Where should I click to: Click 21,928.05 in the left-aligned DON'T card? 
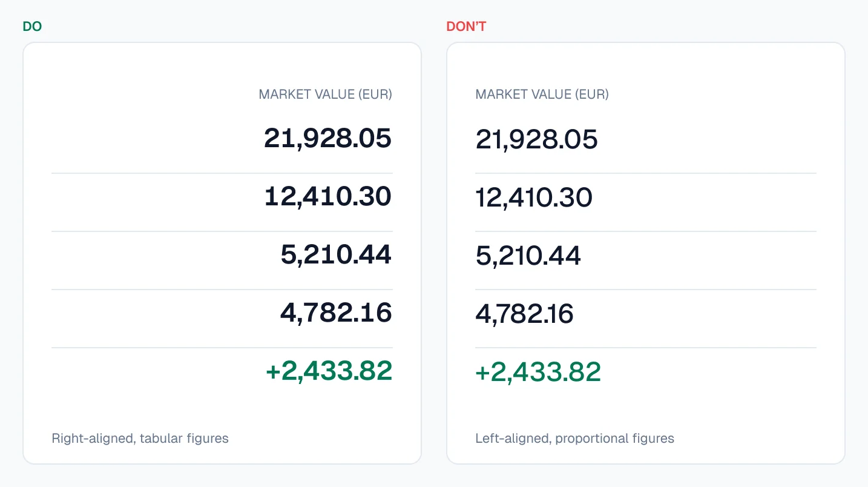coord(537,140)
